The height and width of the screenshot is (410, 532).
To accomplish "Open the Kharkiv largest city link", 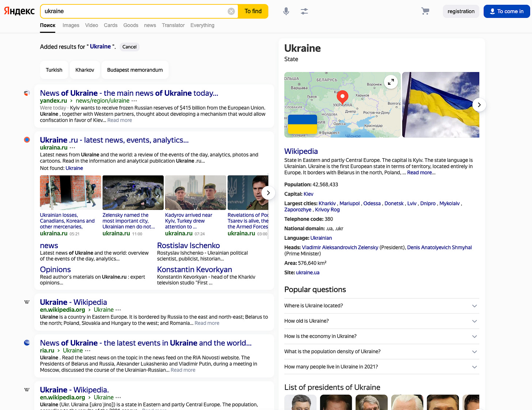I will pos(327,204).
